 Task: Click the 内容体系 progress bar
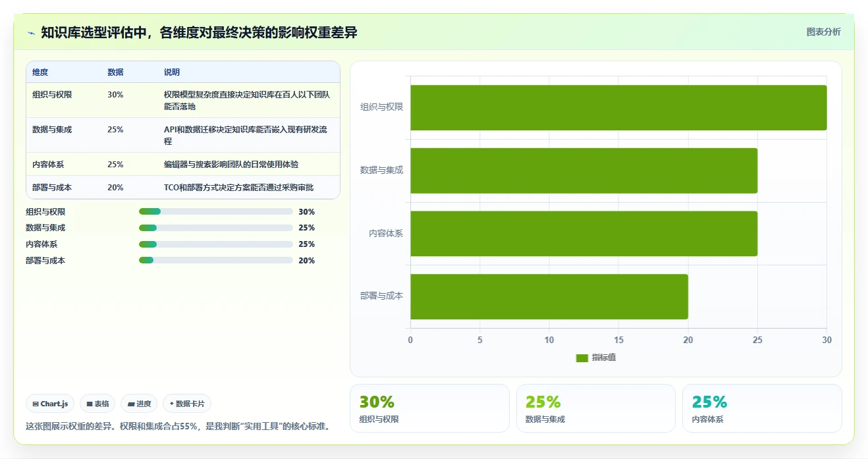[x=216, y=244]
